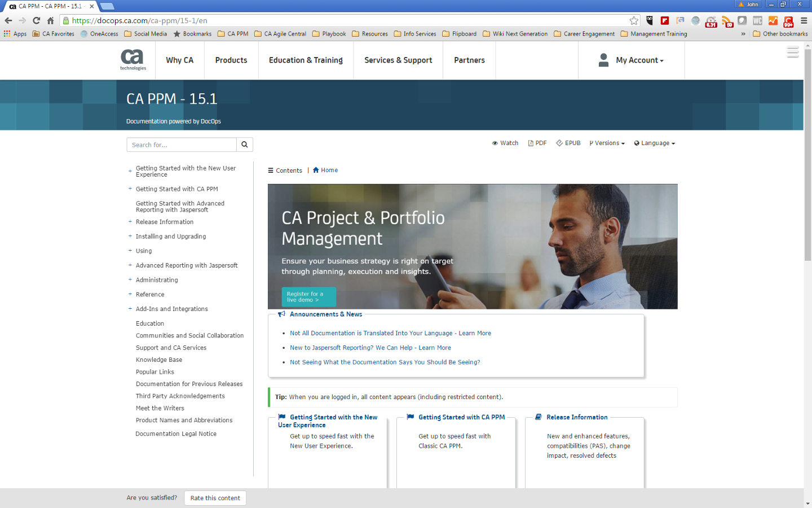Click the Watch eye icon

coord(495,143)
